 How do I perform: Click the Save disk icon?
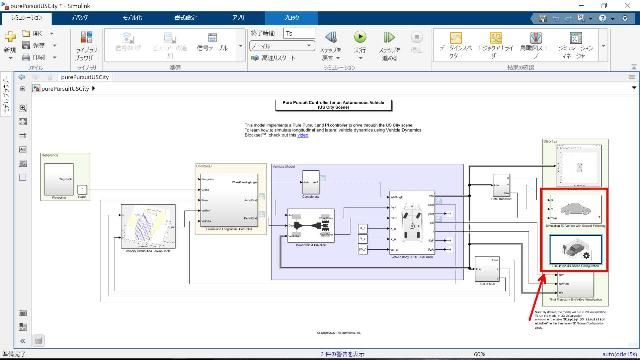[26, 45]
